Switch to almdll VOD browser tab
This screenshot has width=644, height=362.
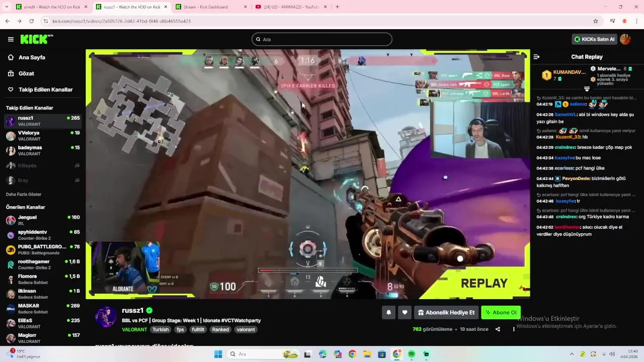pyautogui.click(x=52, y=7)
